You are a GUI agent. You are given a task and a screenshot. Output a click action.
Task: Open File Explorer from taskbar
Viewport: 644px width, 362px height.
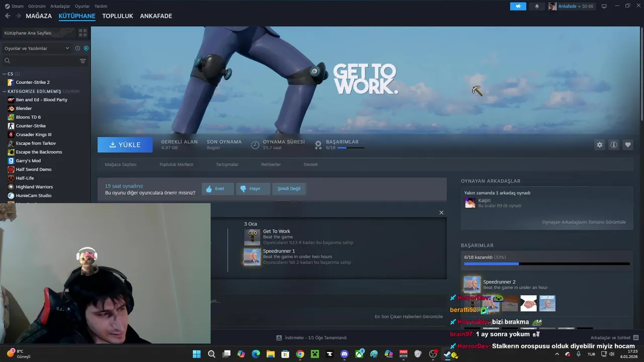tap(270, 354)
